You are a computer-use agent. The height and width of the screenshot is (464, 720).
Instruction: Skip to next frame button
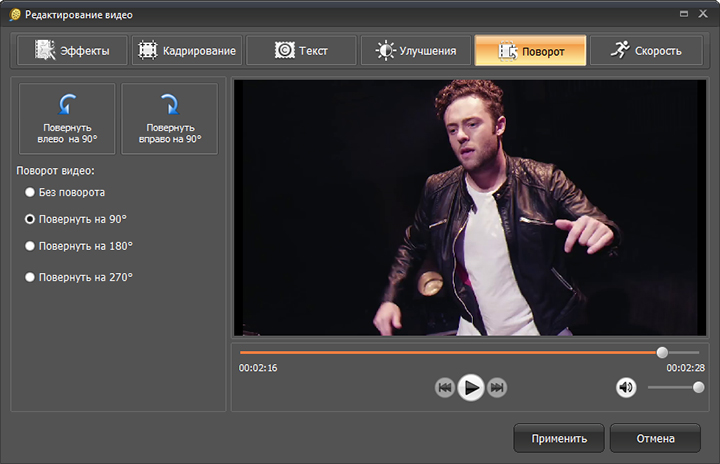click(497, 388)
